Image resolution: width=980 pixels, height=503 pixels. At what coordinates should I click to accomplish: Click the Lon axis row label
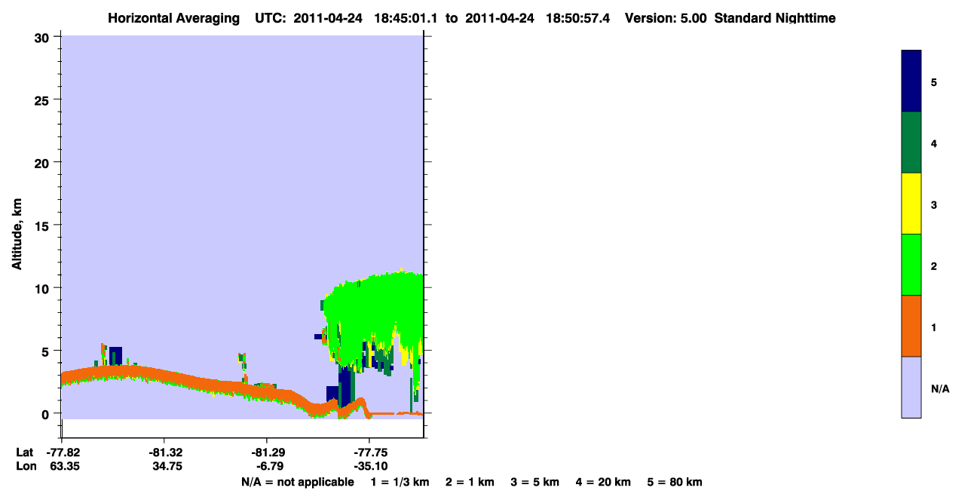26,467
